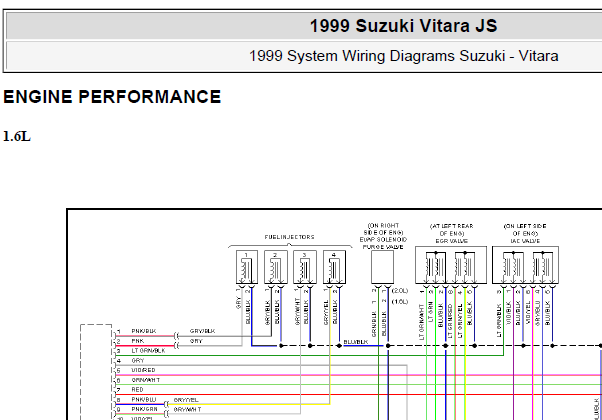Click the "(AT LEFT REAR OF ENG)" note
This screenshot has width=602, height=420.
coord(452,230)
